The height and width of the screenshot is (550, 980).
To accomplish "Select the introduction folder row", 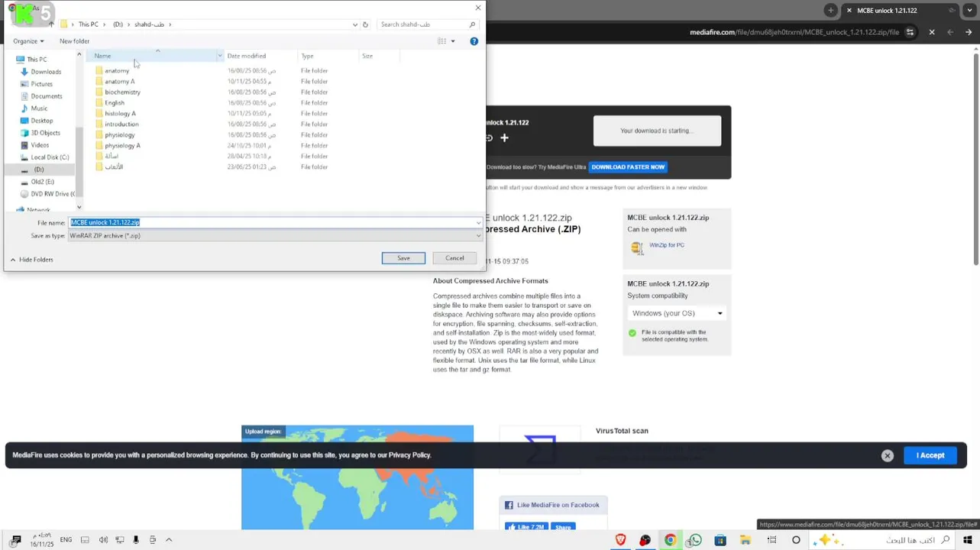I will click(x=121, y=124).
